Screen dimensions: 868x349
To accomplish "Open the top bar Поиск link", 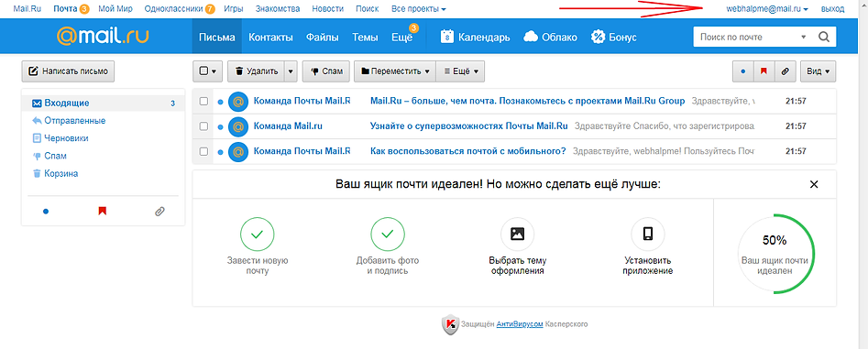I will click(368, 9).
